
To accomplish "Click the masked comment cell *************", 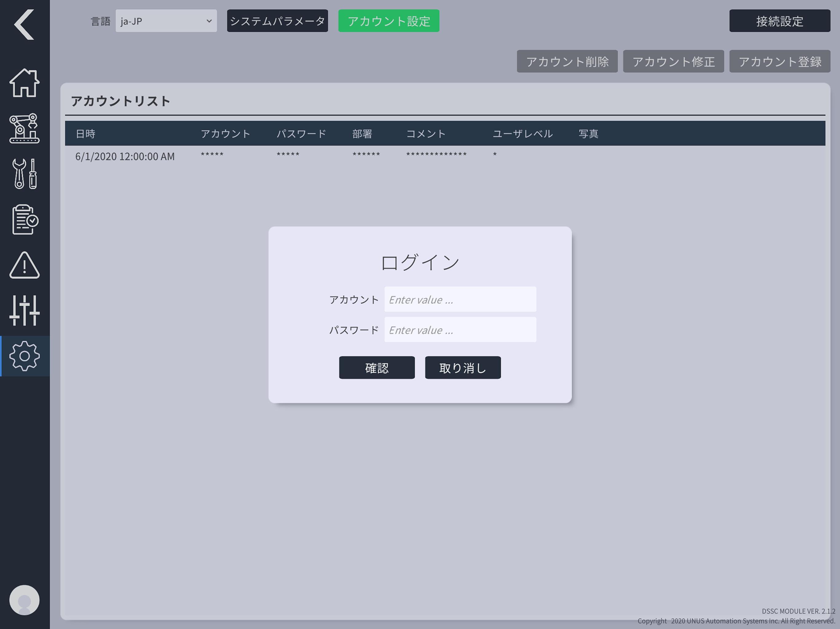I will 436,155.
